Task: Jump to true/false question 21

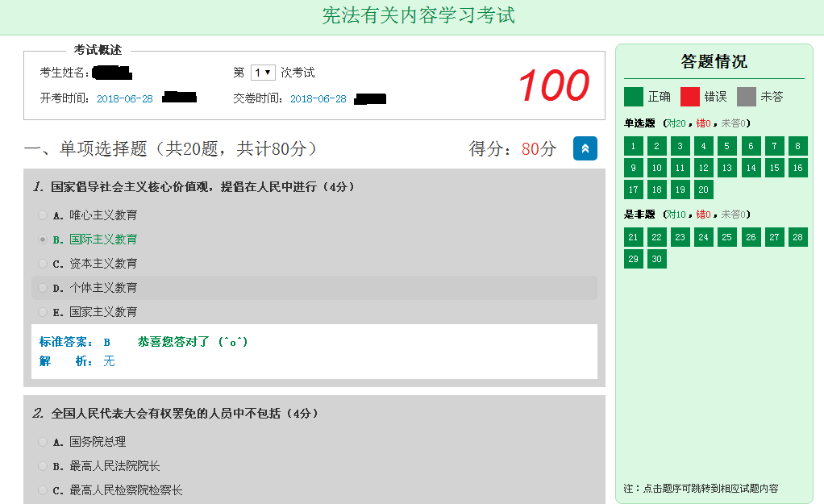Action: click(634, 237)
